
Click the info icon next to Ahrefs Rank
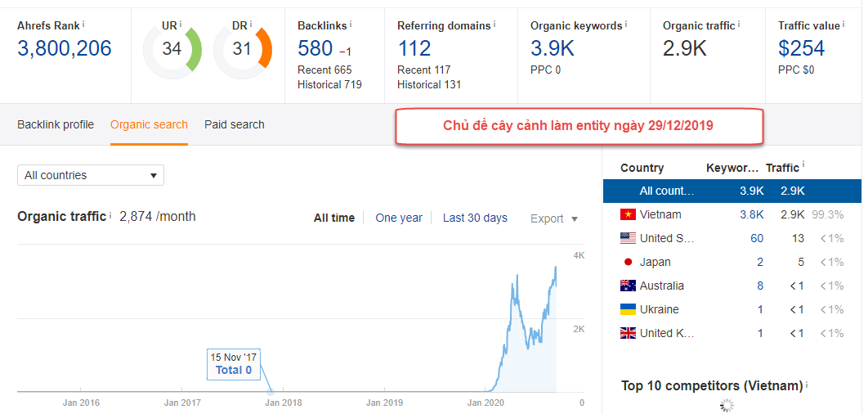click(x=83, y=24)
